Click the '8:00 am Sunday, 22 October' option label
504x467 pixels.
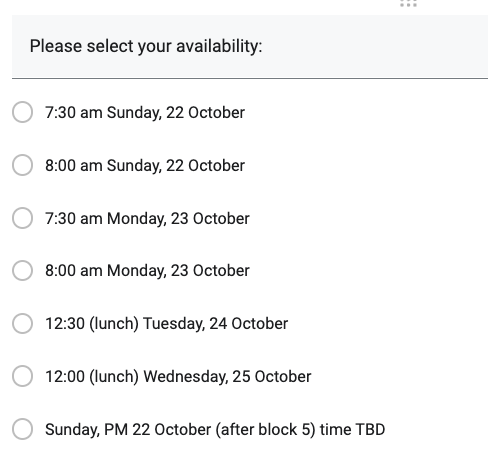(x=145, y=166)
